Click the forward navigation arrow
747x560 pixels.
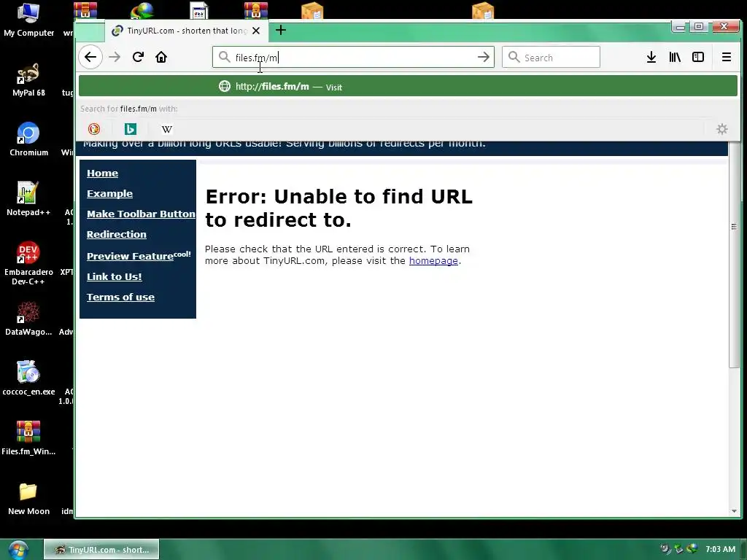pyautogui.click(x=115, y=57)
